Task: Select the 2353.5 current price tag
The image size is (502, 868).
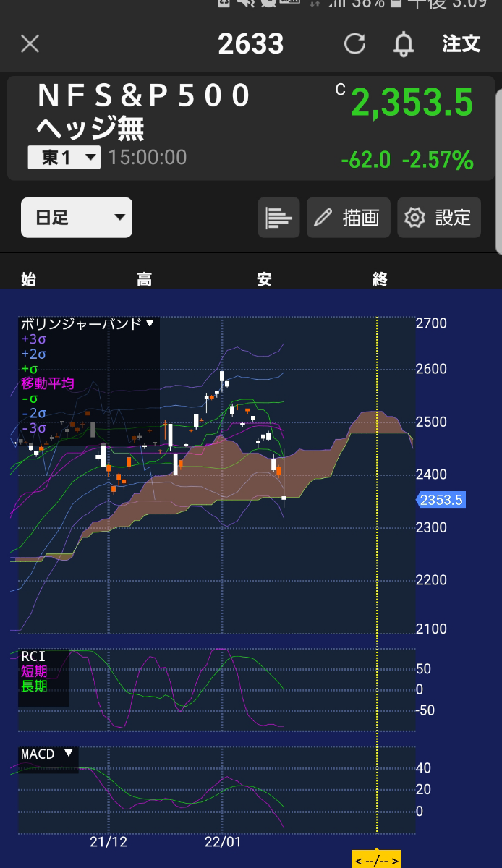Action: click(441, 500)
